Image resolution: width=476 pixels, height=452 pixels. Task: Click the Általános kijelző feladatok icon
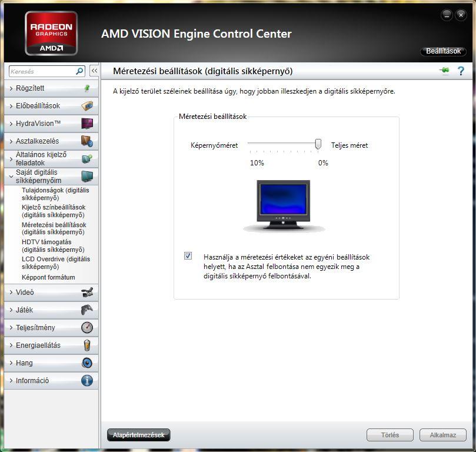(x=87, y=159)
